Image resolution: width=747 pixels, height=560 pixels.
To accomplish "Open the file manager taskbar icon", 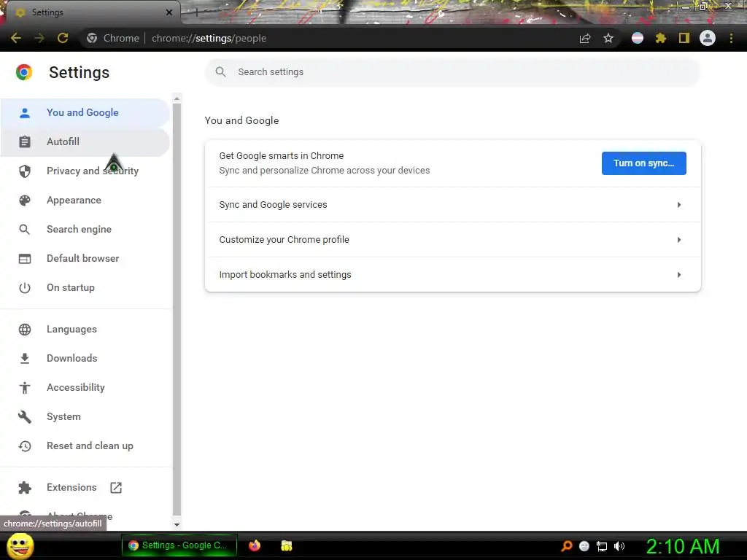I will coord(286,545).
